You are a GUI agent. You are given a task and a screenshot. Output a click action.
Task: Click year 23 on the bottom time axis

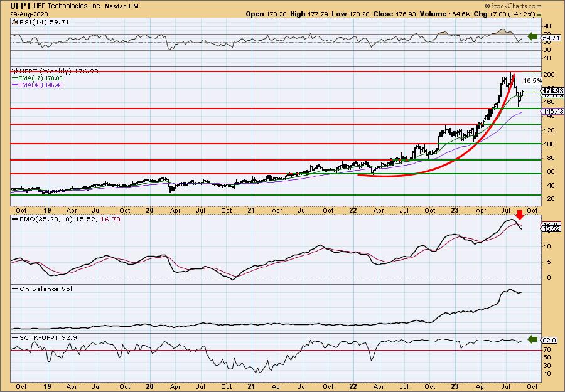tap(455, 386)
